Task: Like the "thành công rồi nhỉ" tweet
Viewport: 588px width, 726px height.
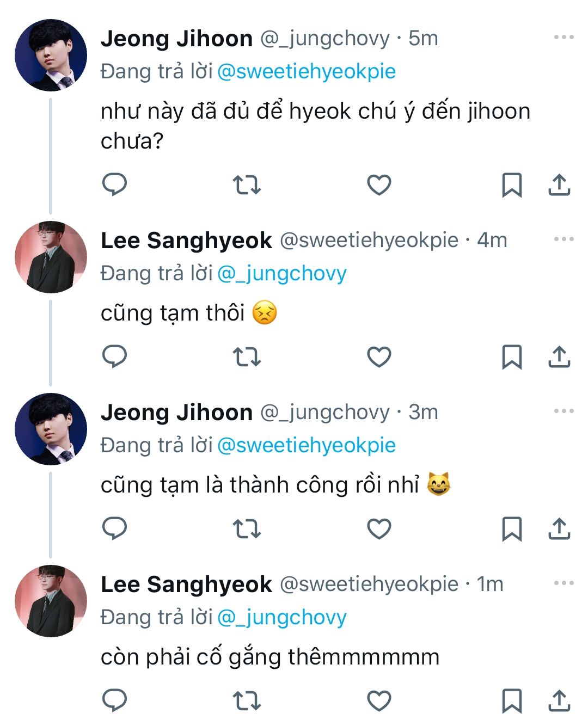Action: [379, 528]
